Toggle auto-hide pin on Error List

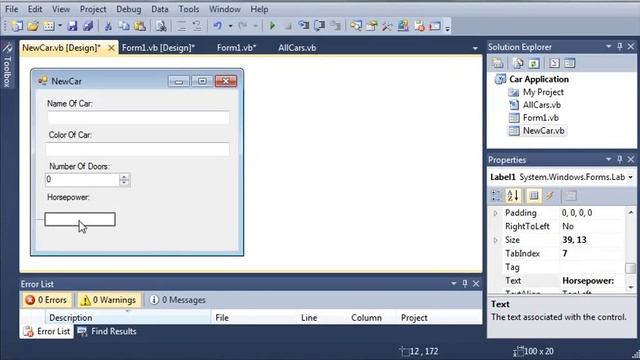[465, 284]
